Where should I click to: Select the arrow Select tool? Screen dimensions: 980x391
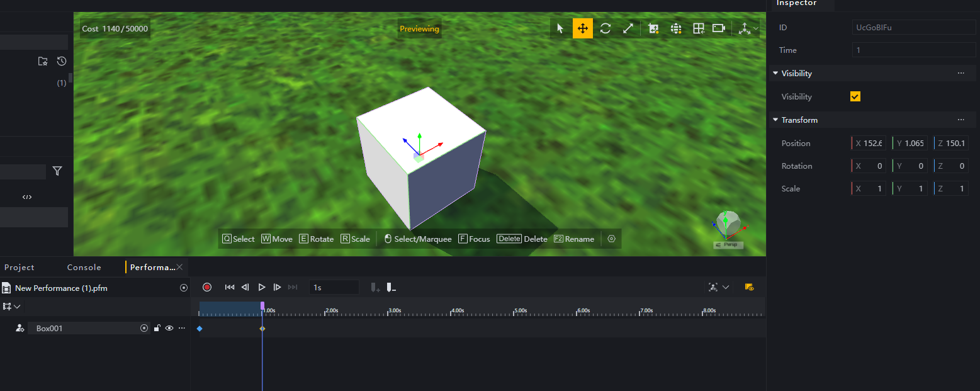pyautogui.click(x=560, y=28)
